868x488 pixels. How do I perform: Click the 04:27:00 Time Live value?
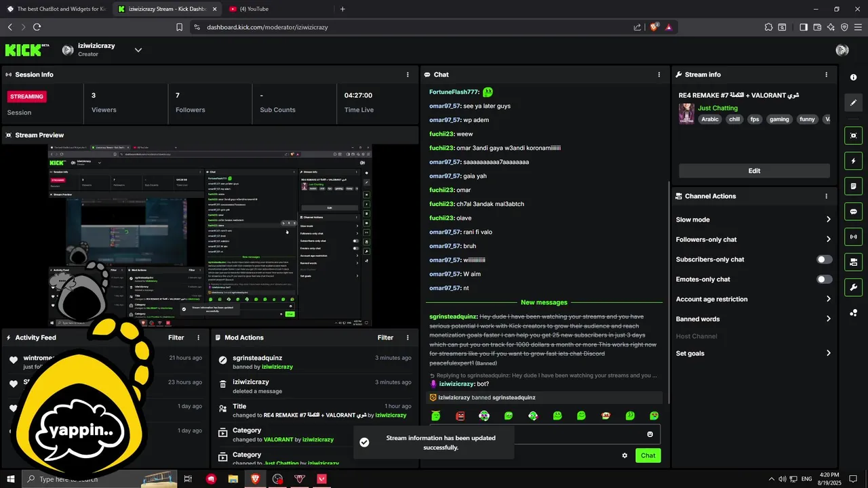pos(358,96)
